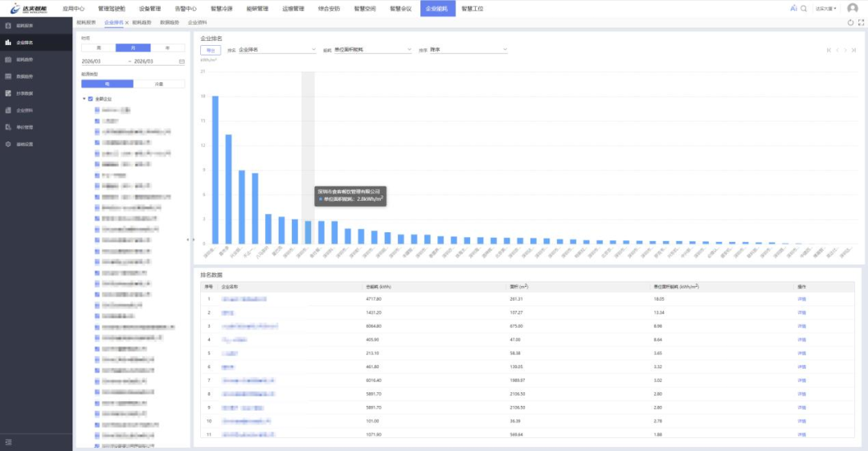Open the 单位面积能耗 energy metric dropdown

pos(371,50)
